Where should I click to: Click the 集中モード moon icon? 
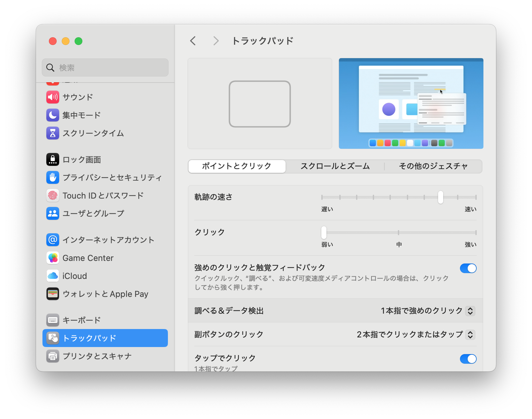(x=53, y=115)
